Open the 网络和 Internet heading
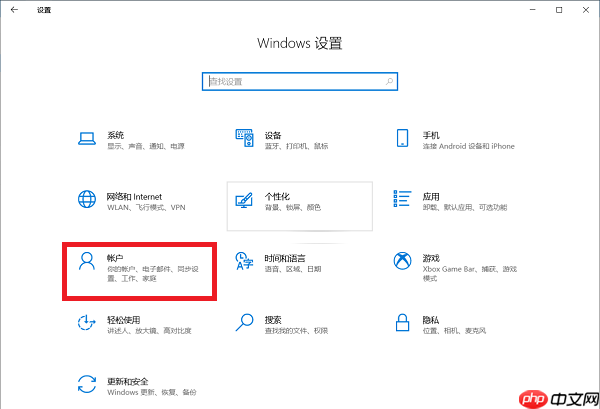The image size is (600, 409). coord(134,197)
